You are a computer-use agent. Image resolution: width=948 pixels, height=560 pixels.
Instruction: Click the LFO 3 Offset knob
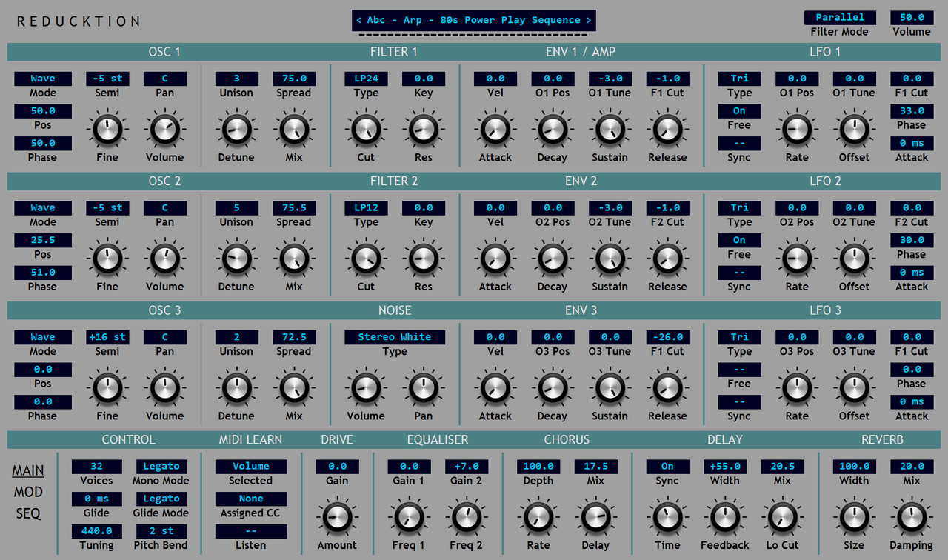[x=854, y=388]
